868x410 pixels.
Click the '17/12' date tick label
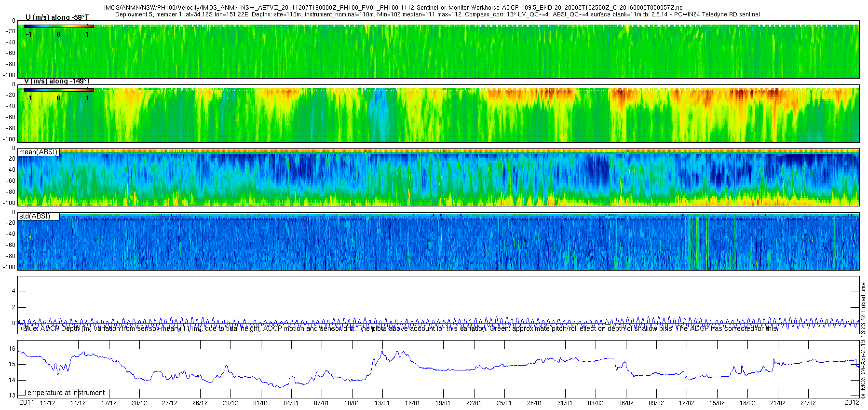pos(108,403)
